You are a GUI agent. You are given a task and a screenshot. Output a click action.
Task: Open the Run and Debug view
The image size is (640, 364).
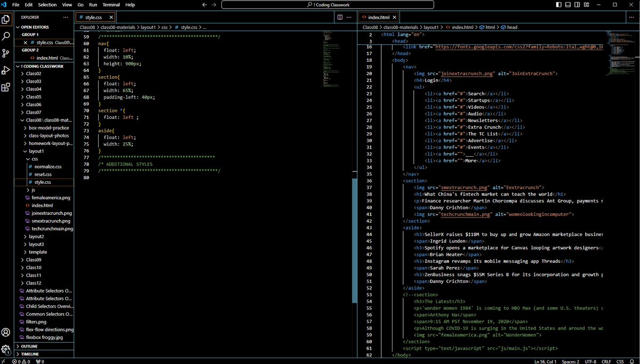6,70
